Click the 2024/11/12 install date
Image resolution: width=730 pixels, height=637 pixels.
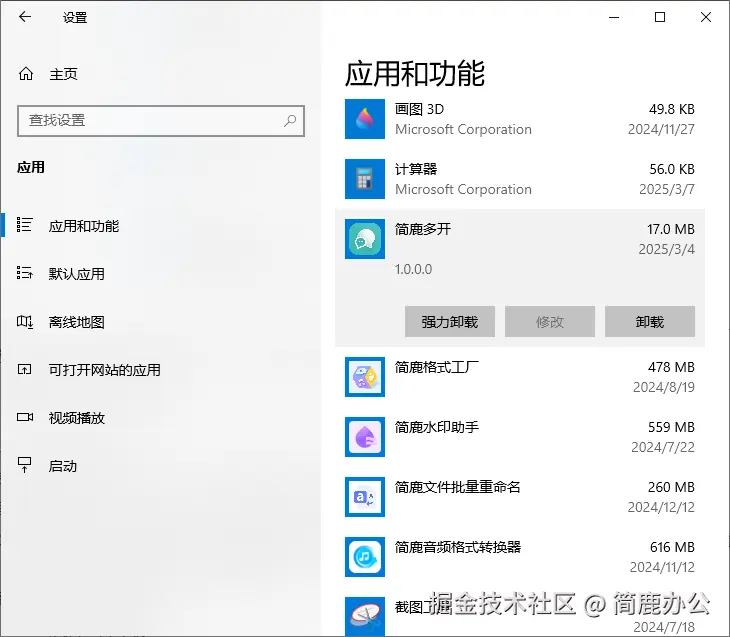click(x=662, y=567)
